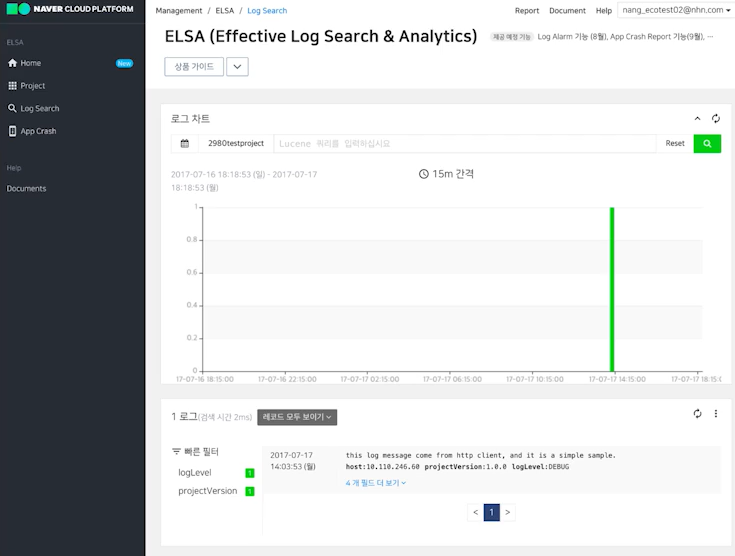Click the date range text 2017-07-16 18:18:53
The image size is (735, 556).
pos(212,174)
